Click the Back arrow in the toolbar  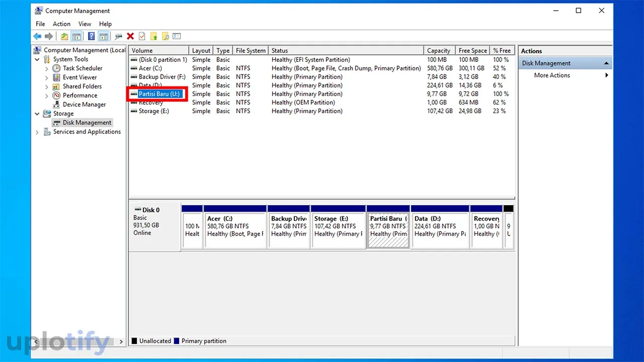click(x=37, y=36)
